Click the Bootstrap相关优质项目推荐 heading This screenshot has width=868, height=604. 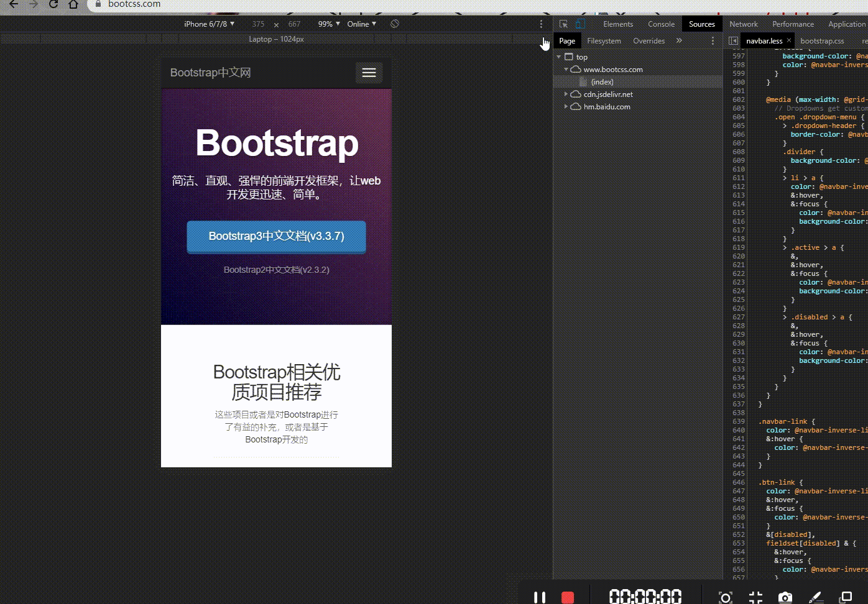[x=277, y=382]
